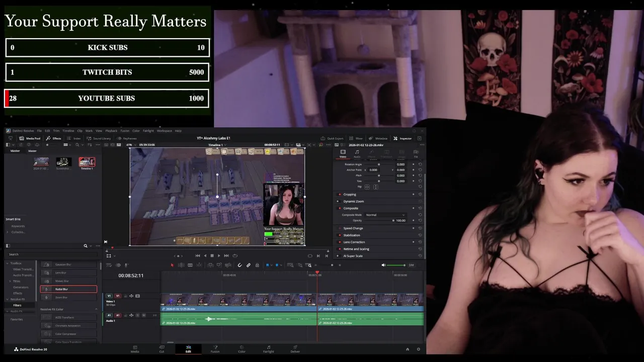
Task: Open the Composite Mode Normal dropdown
Action: [385, 215]
